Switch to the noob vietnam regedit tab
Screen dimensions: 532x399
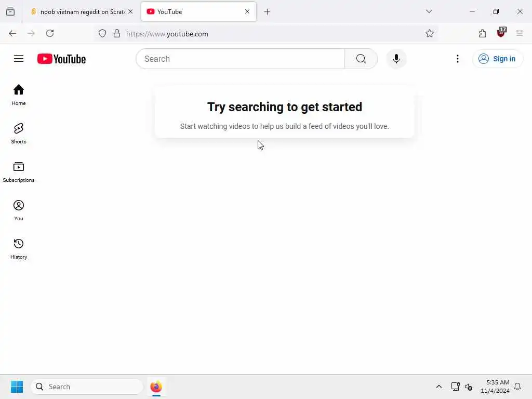coord(82,11)
